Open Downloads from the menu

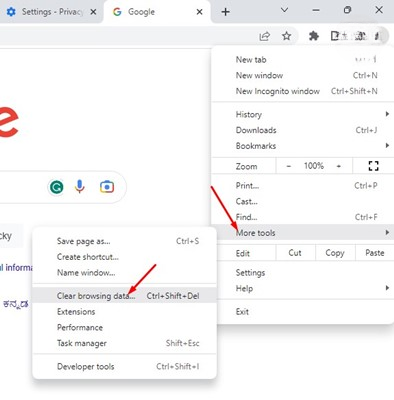[303, 130]
